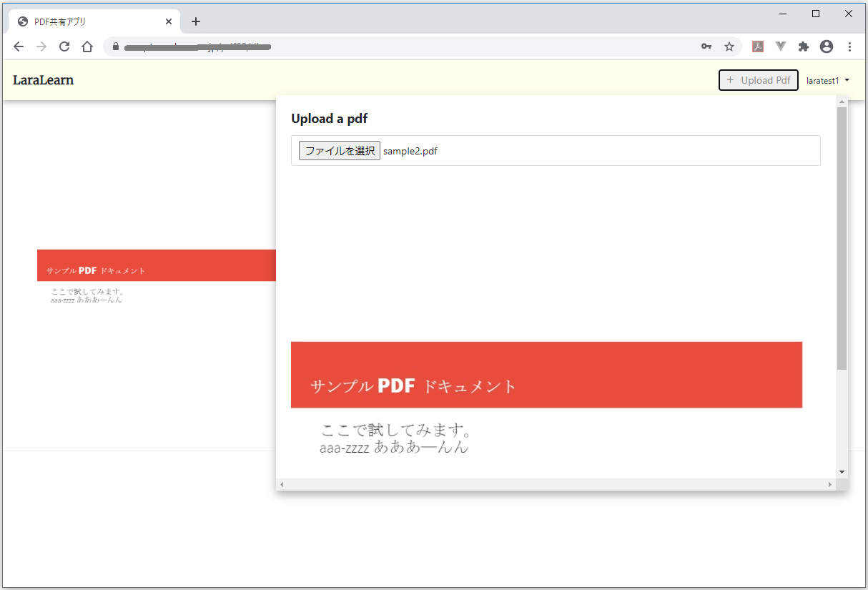The height and width of the screenshot is (590, 868).
Task: Open the extensions puzzle menu
Action: [x=804, y=46]
